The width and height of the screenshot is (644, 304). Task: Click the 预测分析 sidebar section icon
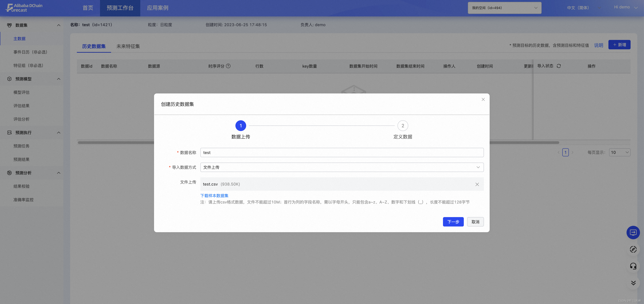tap(9, 173)
